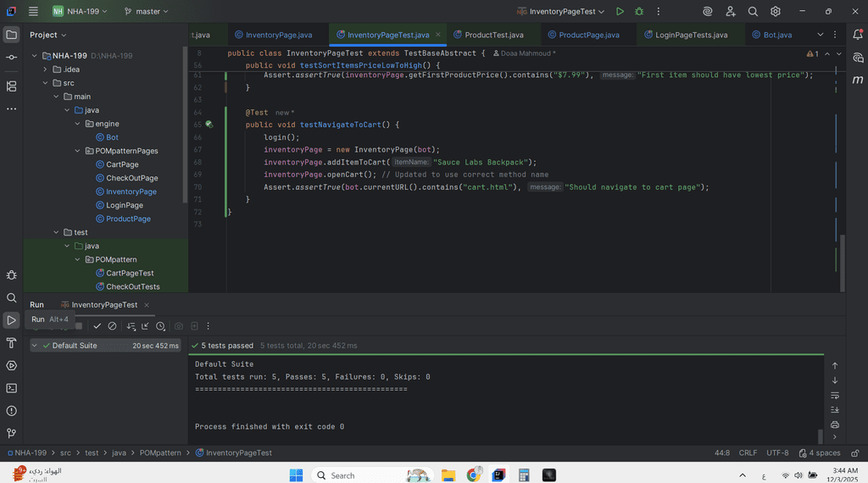Click the run gutter icon for testNavigateToCart
This screenshot has height=483, width=868.
(209, 125)
